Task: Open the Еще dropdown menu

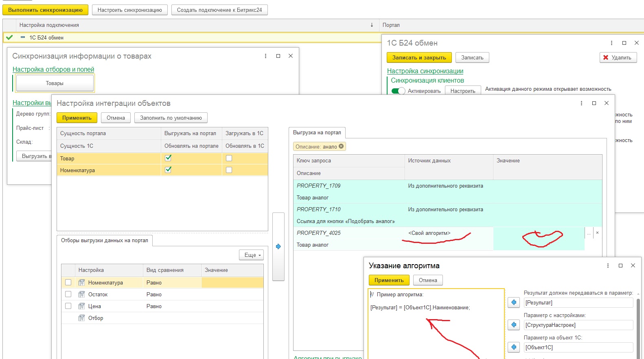Action: click(x=252, y=255)
